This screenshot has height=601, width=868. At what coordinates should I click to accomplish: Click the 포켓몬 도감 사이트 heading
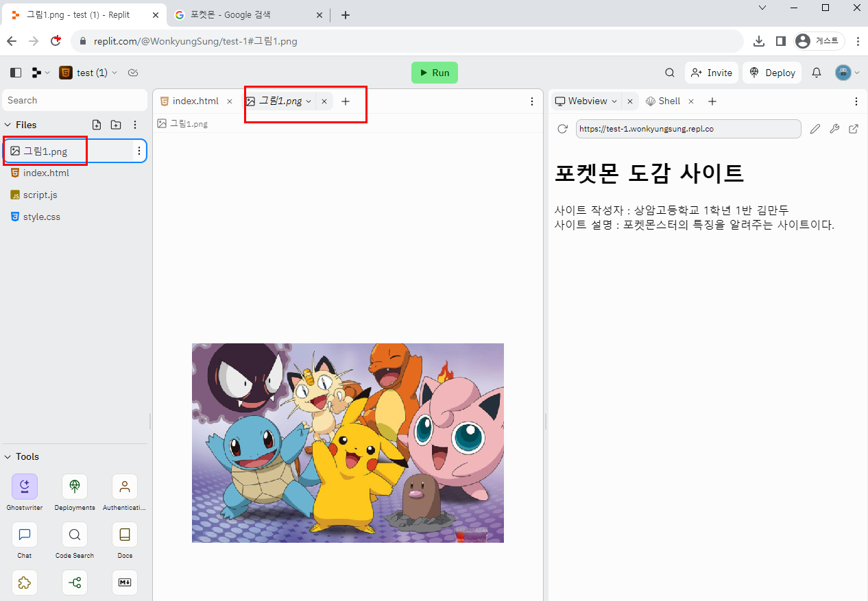649,173
